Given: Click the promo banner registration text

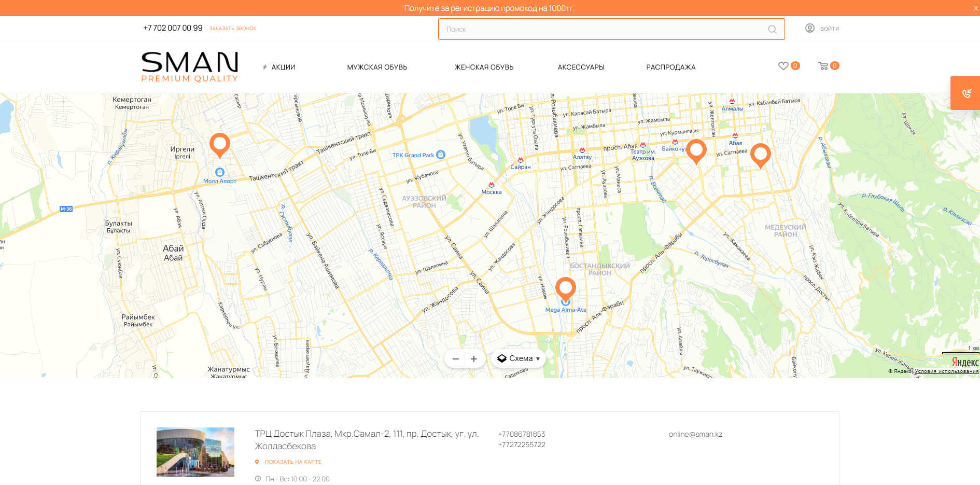Looking at the screenshot, I should (x=489, y=8).
